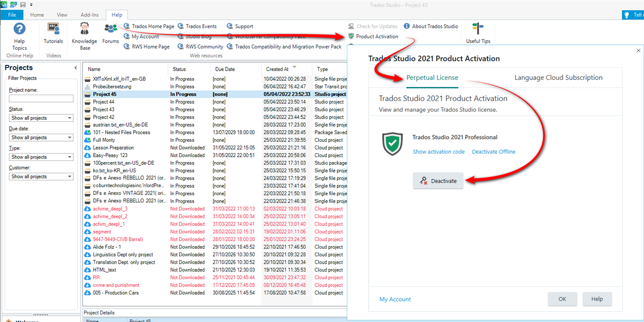Click the green shield license icon
This screenshot has height=322, width=644.
(x=392, y=144)
